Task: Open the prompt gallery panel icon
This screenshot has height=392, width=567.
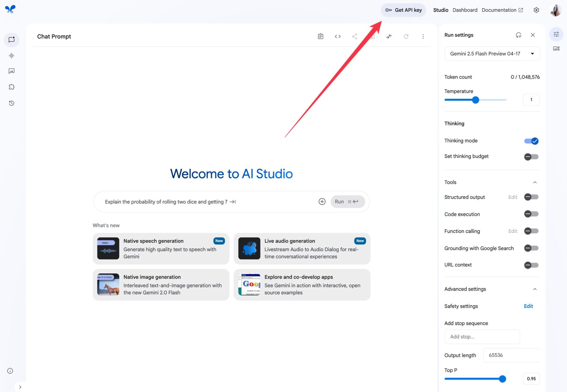Action: [x=556, y=48]
